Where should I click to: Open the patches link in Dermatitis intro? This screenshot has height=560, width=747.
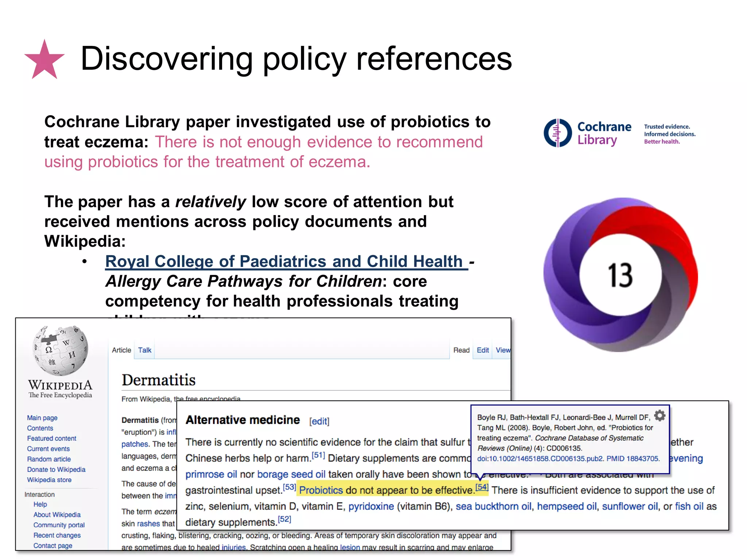pos(135,444)
